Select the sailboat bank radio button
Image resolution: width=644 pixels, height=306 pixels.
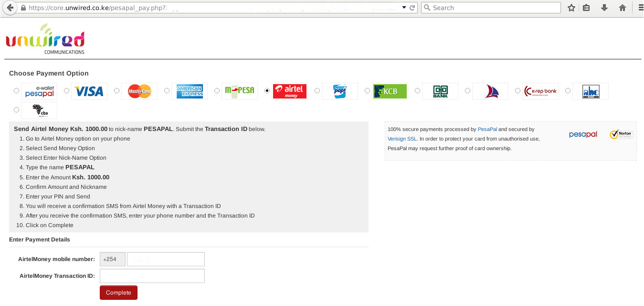coord(468,90)
